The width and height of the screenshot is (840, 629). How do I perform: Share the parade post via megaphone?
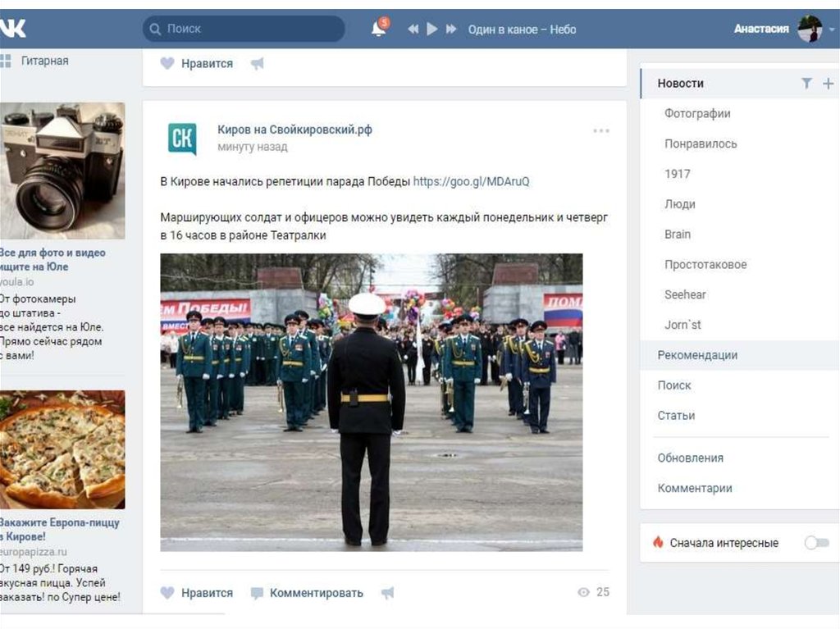[387, 593]
